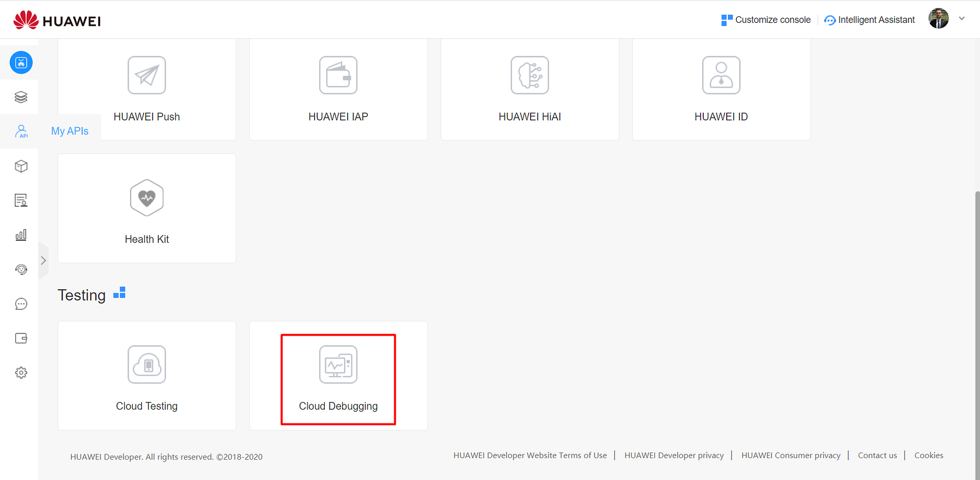Open Intelligent Assistant

click(870, 20)
